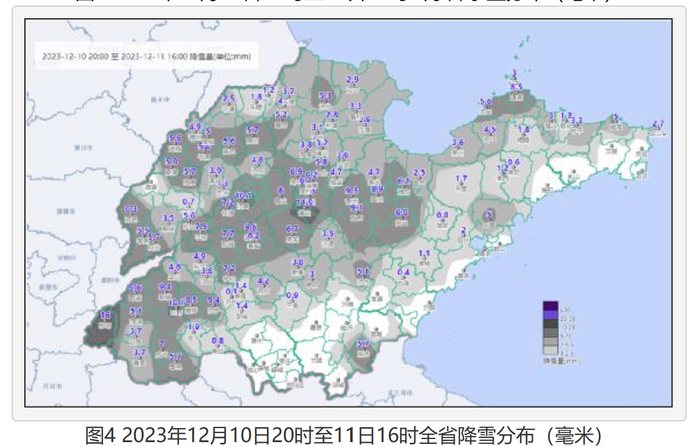Click the 衡水市 label outside the province
This screenshot has height=447, width=700.
click(x=160, y=100)
